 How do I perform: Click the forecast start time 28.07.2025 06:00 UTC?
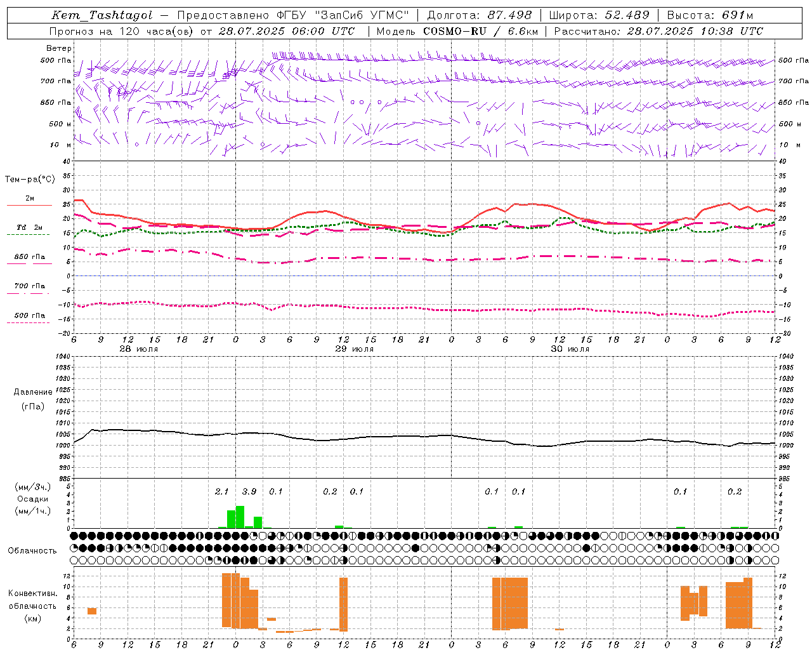click(286, 31)
